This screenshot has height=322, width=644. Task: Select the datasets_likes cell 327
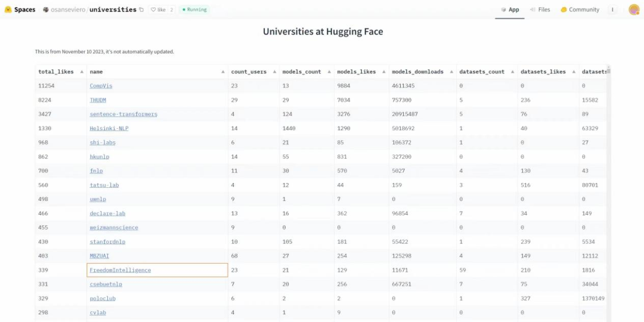(548, 298)
